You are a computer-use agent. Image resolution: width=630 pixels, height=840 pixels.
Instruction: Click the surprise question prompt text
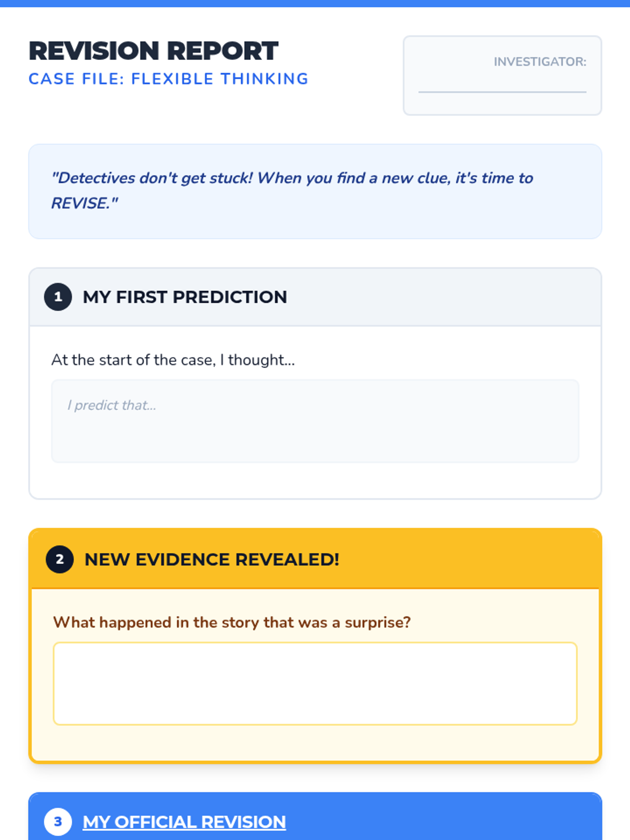coord(232,623)
